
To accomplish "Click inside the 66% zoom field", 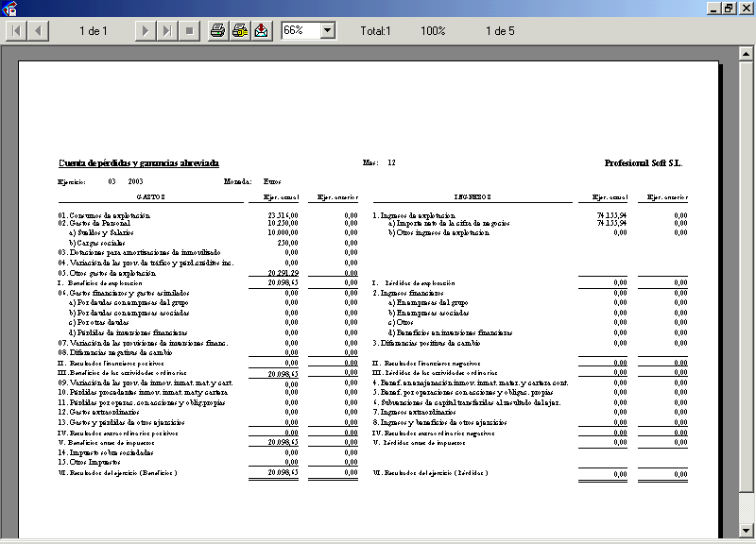I will click(x=300, y=31).
